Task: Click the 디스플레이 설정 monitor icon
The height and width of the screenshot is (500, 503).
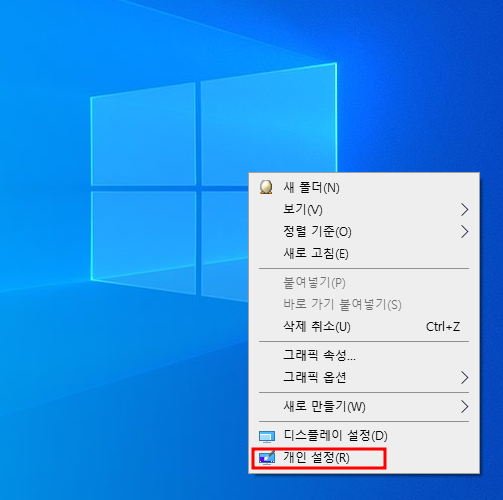Action: (x=267, y=436)
